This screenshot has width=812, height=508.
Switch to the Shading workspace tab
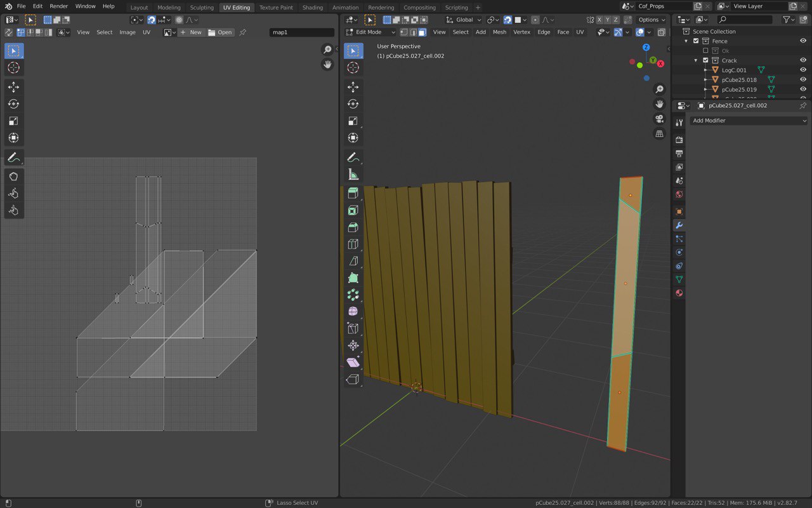tap(312, 8)
